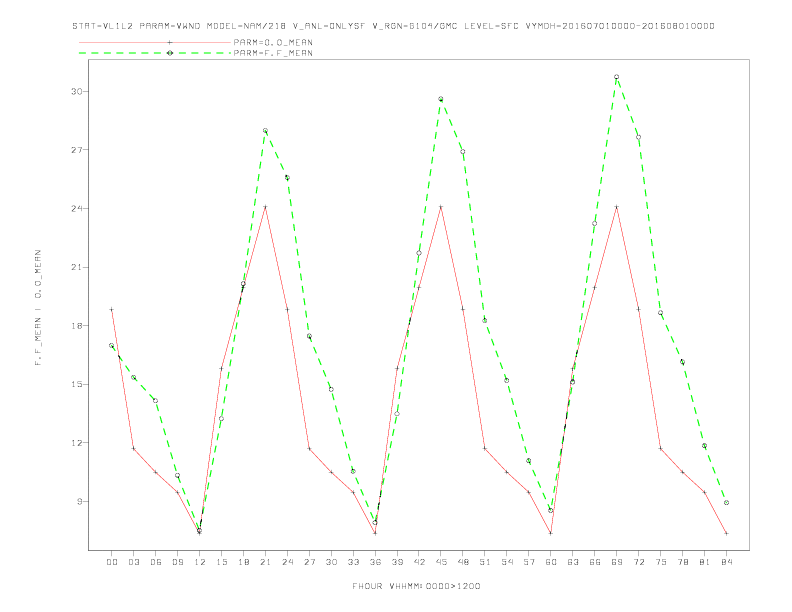792x612 pixels.
Task: Click red O.O_MEAN peak marker at hour 45
Action: 441,207
